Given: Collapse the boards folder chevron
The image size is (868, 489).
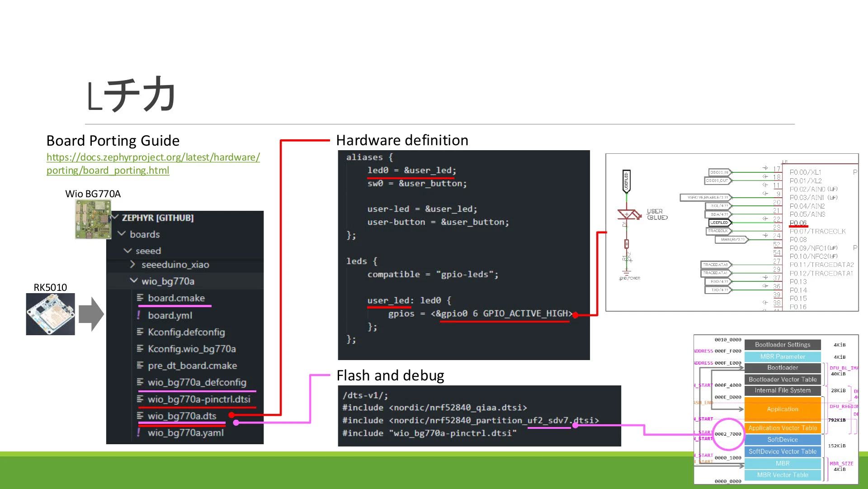Looking at the screenshot, I should coord(122,234).
